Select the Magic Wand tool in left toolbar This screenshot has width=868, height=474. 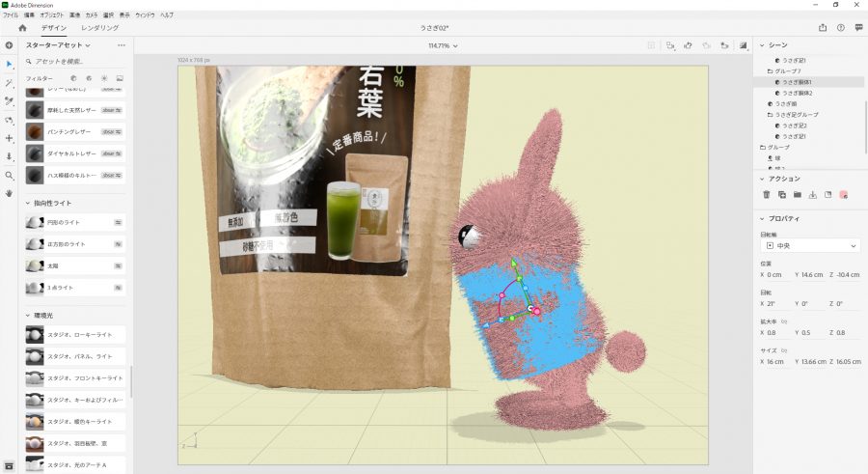point(9,83)
